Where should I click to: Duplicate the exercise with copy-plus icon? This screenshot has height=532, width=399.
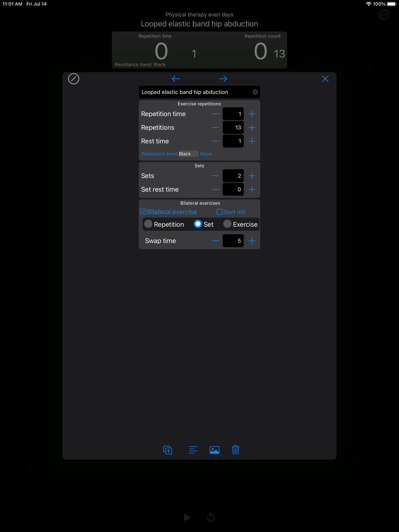coord(168,450)
